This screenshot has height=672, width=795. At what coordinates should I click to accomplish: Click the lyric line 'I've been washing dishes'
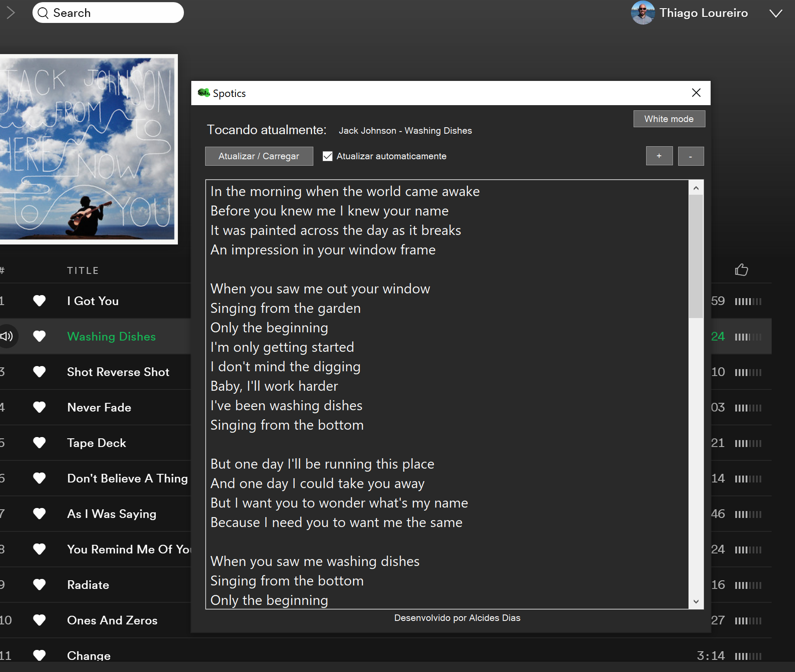click(286, 405)
